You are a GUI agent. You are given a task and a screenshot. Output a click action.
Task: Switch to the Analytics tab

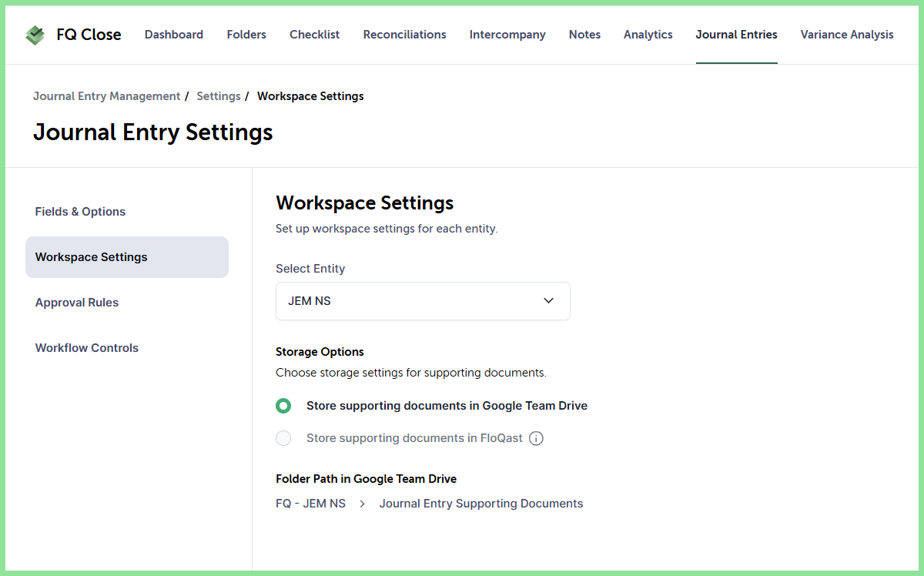coord(648,35)
